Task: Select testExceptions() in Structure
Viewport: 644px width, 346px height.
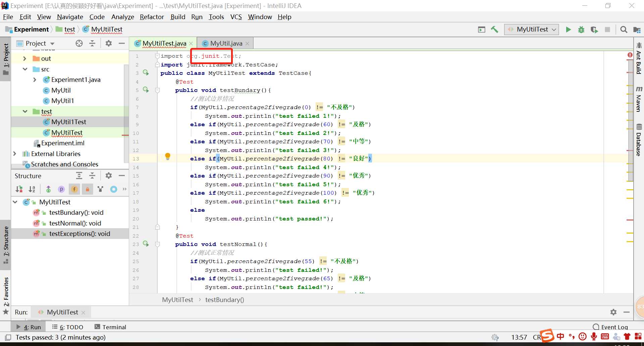Action: [70, 234]
